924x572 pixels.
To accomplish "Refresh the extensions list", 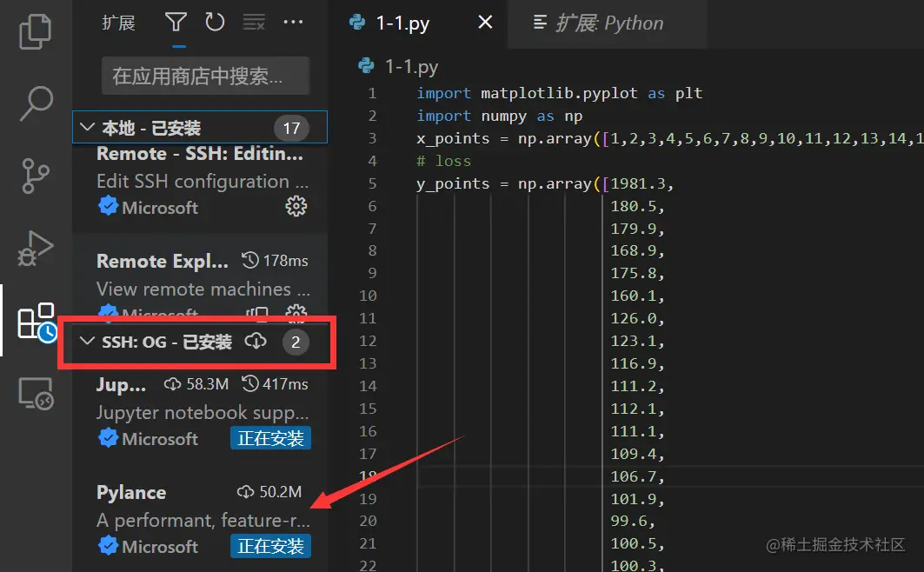I will point(215,23).
